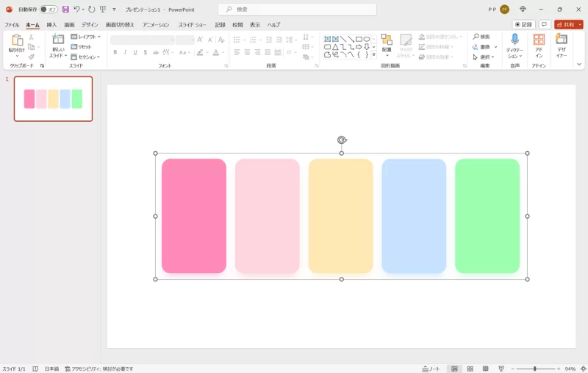Open the Share (共有) dropdown arrow
Viewport: 588px width, 373px height.
pos(580,25)
